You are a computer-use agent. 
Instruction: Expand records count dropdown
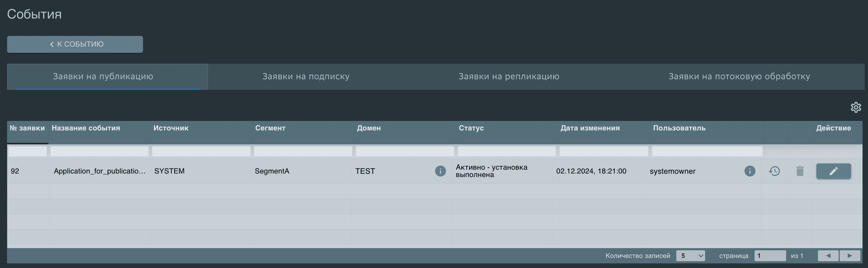coord(690,255)
